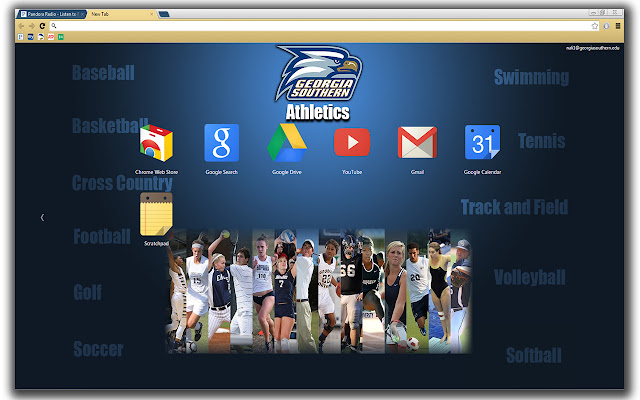Minimize the browser window
This screenshot has height=400, width=640.
pos(593,13)
